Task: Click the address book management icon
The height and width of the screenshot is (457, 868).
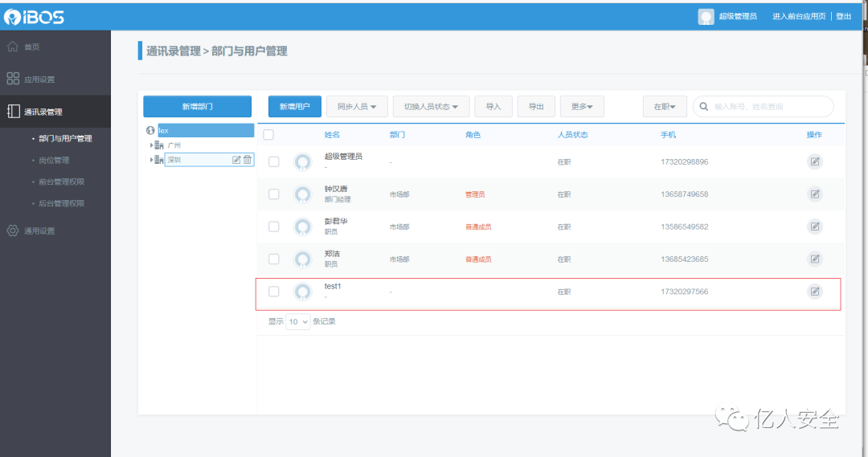Action: [x=14, y=111]
